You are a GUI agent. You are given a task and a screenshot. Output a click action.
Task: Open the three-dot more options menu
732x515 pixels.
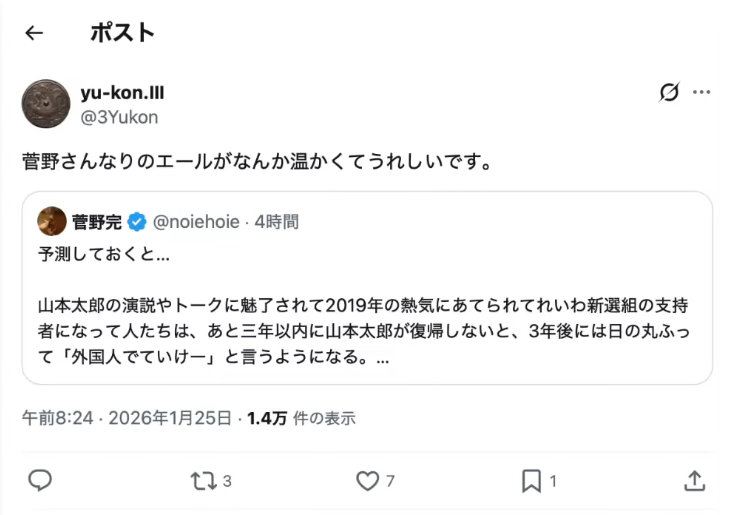pos(702,93)
